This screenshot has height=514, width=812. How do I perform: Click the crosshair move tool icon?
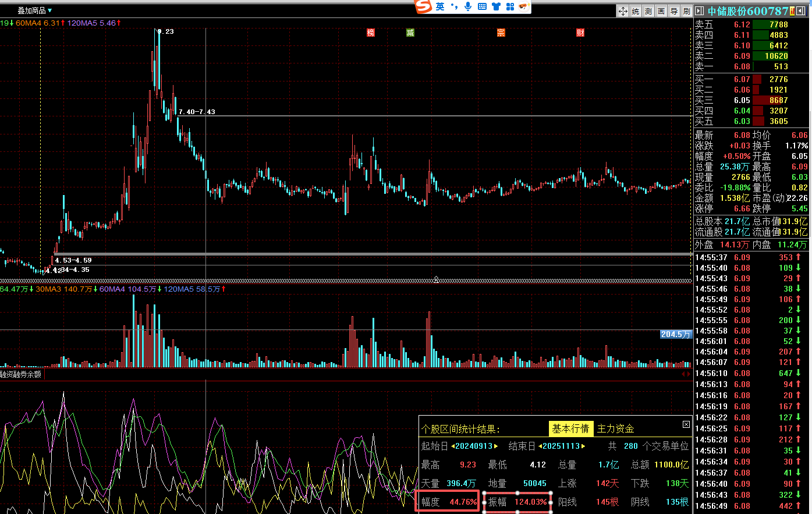tap(622, 11)
